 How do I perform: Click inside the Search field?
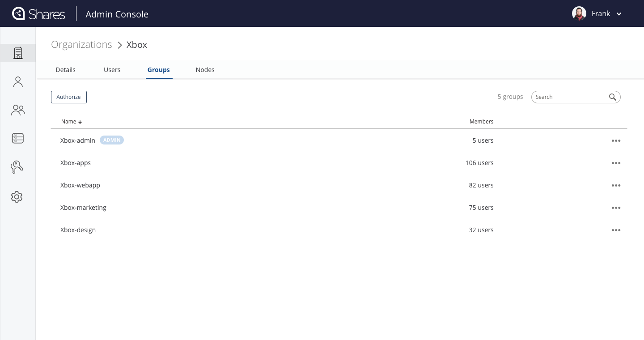[568, 97]
